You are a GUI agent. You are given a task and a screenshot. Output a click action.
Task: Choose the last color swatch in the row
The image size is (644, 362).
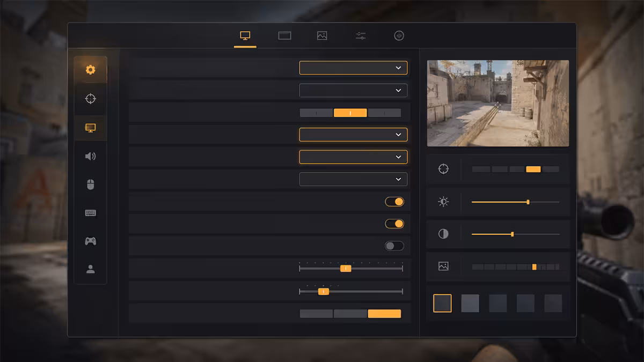click(x=553, y=303)
